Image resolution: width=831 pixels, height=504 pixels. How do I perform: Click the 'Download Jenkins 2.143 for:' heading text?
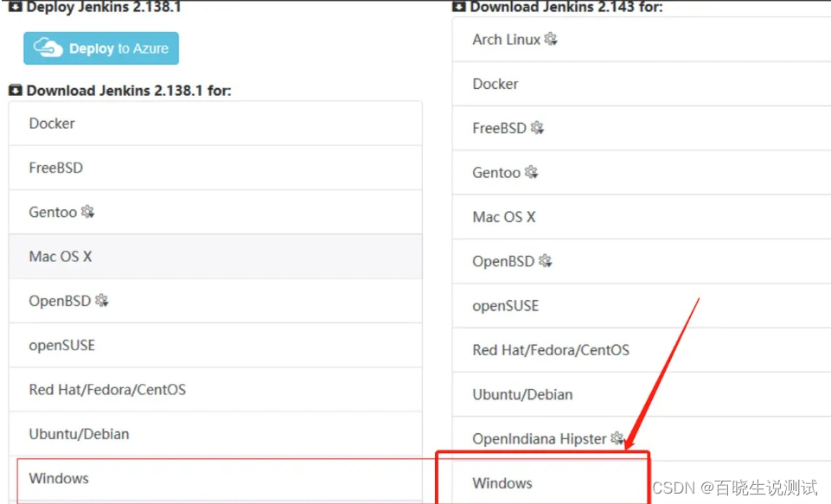click(566, 7)
